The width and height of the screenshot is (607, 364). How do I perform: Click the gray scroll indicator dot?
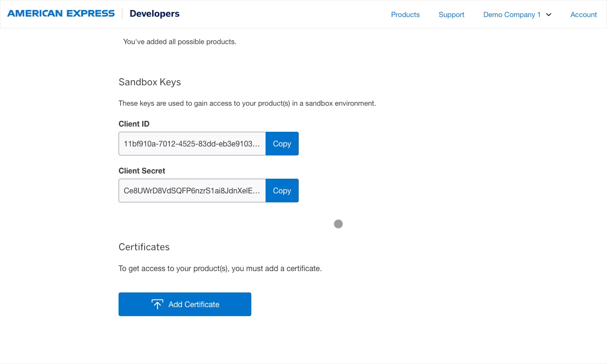(x=338, y=223)
